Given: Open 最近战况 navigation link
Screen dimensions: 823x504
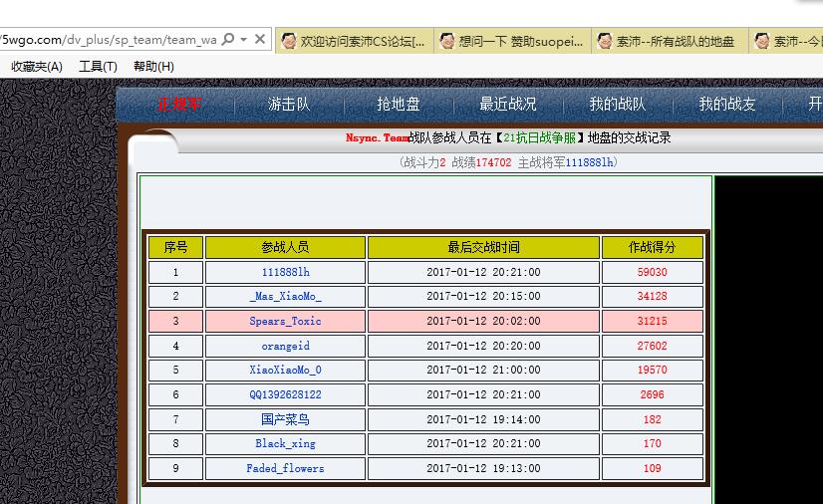Looking at the screenshot, I should pyautogui.click(x=508, y=105).
